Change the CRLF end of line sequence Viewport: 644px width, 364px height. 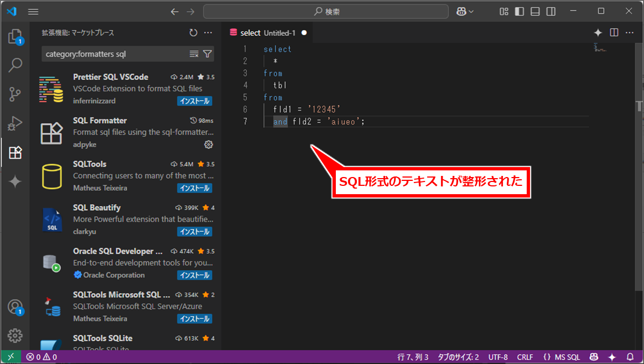[x=525, y=357]
